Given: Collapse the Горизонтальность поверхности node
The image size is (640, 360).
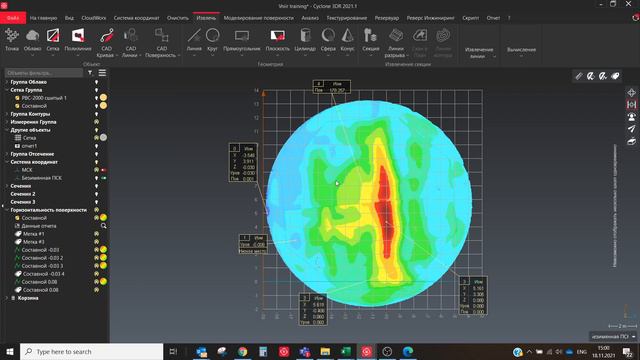Looking at the screenshot, I should point(7,210).
